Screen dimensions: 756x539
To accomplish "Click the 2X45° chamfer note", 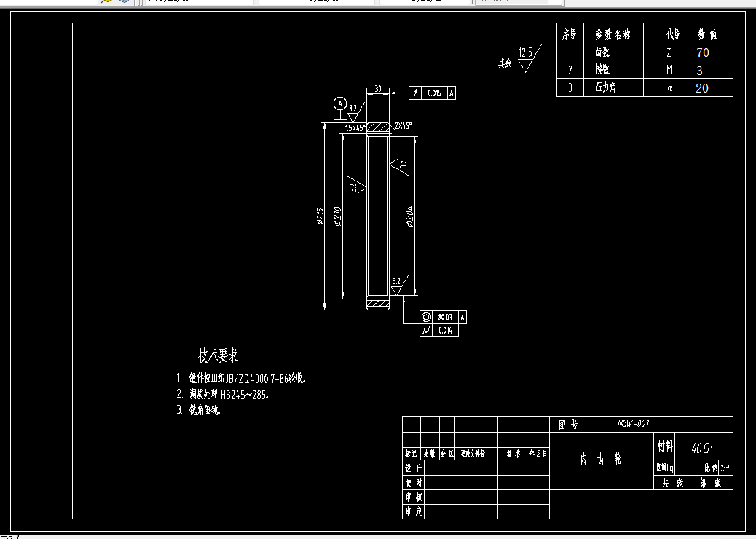I will click(403, 126).
